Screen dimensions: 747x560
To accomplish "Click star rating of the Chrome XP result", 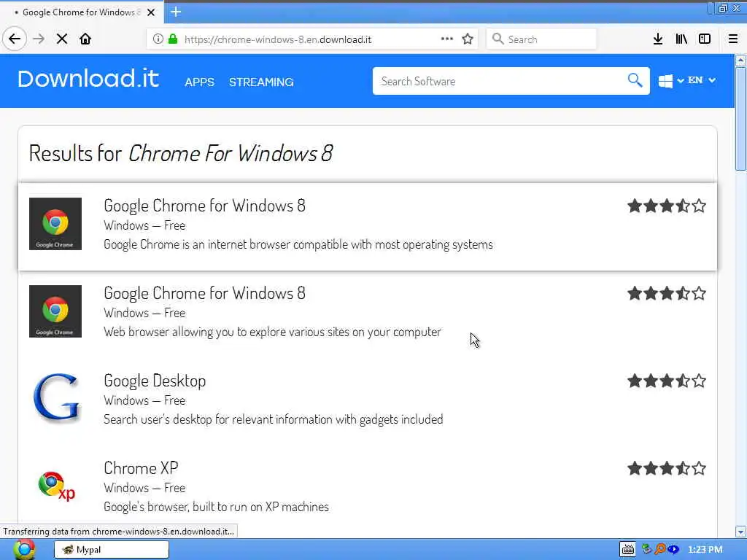I will [x=667, y=469].
